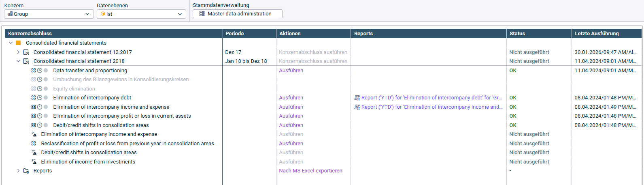The image size is (644, 185).
Task: Click the grid icon beside Reclassification of profit or loss
Action: pyautogui.click(x=34, y=144)
